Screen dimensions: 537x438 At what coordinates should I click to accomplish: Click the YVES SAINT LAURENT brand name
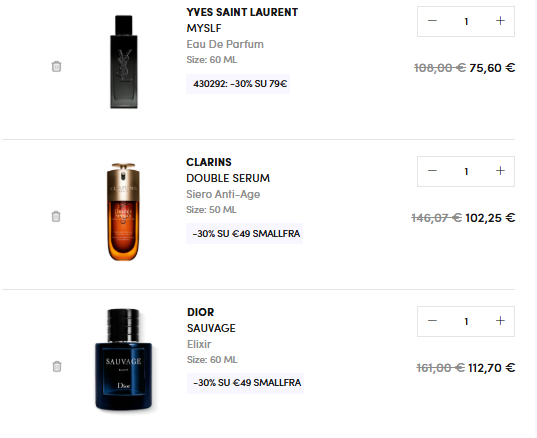pyautogui.click(x=242, y=12)
